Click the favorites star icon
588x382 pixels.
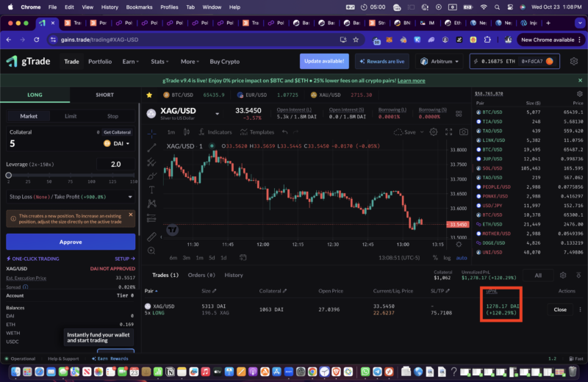click(x=149, y=95)
